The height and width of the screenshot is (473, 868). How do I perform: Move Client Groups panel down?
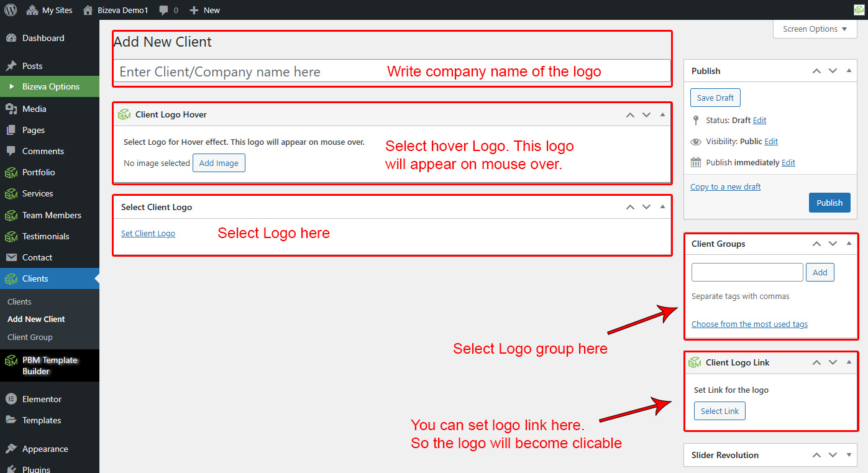833,244
